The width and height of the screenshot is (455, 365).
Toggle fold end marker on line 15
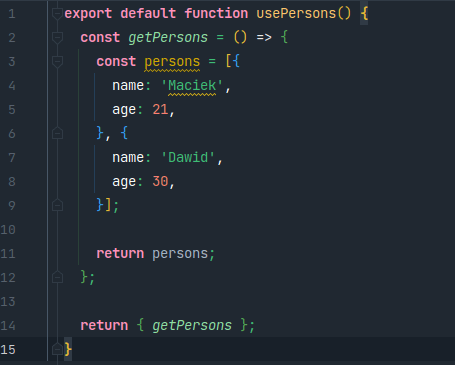coord(57,349)
